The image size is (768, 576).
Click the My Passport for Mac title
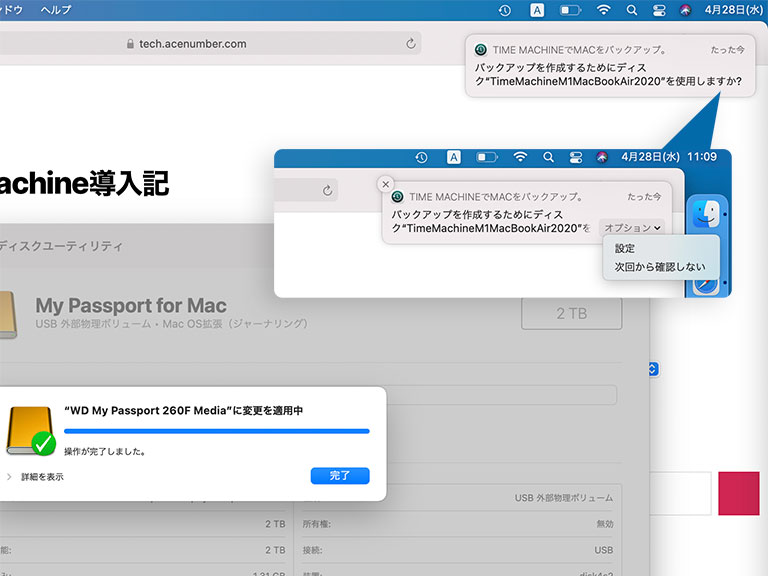(131, 306)
